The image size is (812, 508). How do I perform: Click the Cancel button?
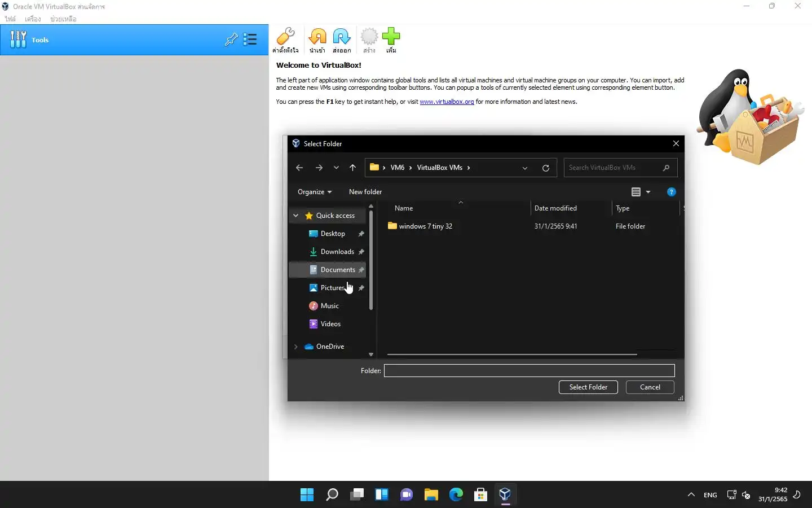pos(650,387)
